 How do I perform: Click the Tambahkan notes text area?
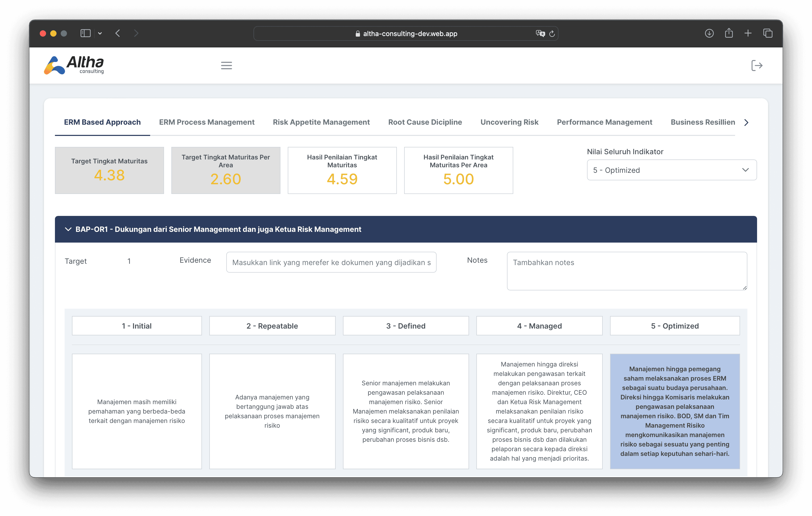point(627,271)
